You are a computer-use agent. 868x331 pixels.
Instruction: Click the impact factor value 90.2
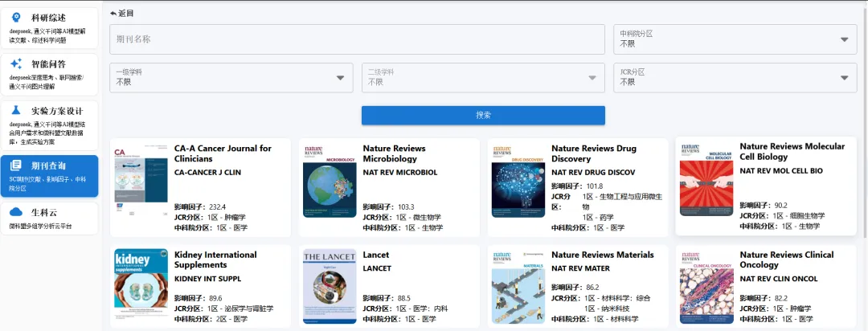[x=781, y=206]
